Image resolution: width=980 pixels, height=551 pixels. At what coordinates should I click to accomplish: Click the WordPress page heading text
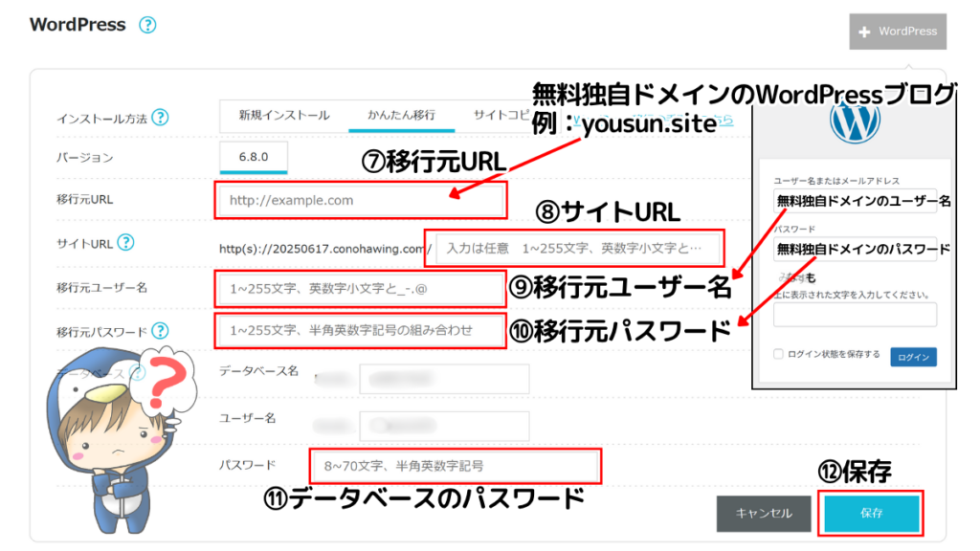(78, 24)
